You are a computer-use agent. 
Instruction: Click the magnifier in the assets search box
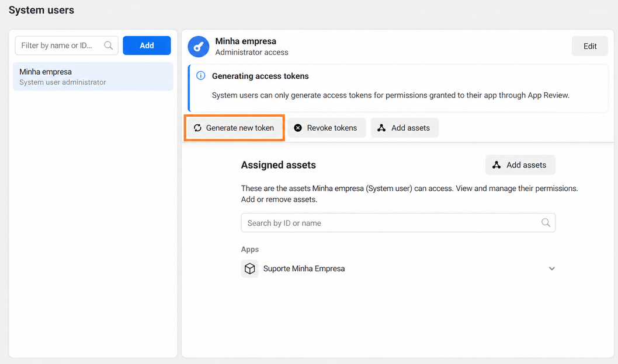tap(546, 223)
